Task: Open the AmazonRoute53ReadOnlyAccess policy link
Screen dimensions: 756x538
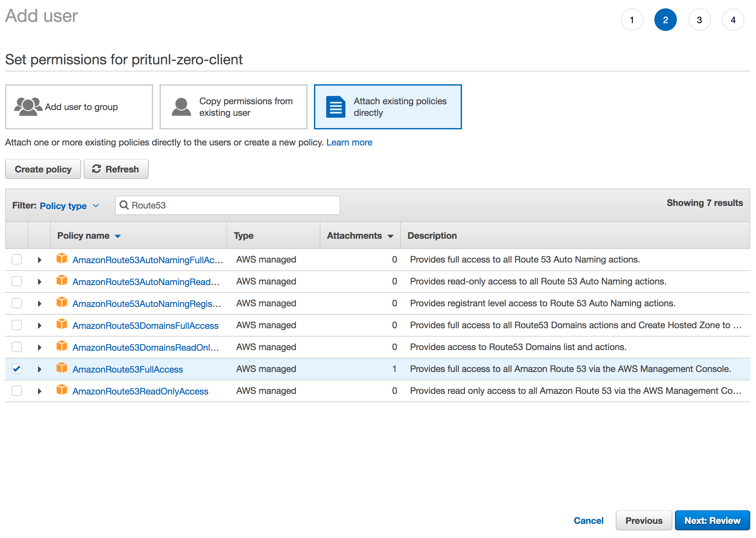Action: click(140, 391)
